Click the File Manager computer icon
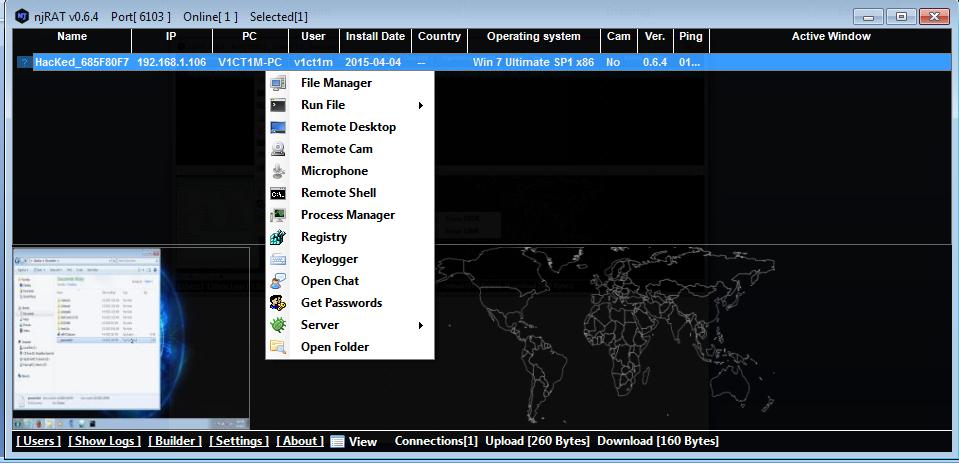The height and width of the screenshot is (464, 959). tap(278, 83)
